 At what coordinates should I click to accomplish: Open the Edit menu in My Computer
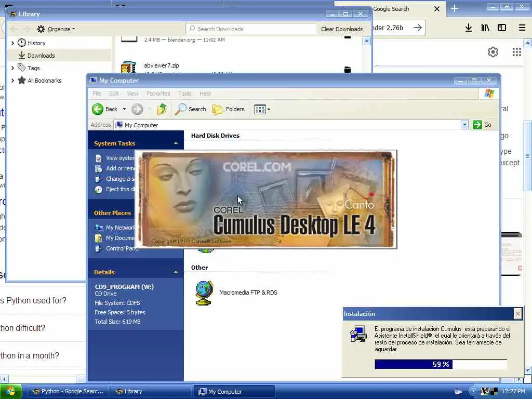coord(114,94)
